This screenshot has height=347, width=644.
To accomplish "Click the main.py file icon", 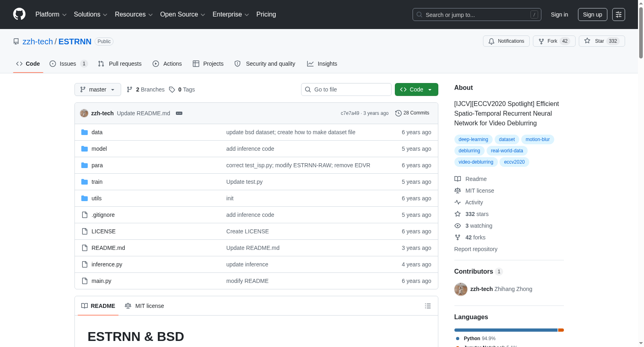I will click(85, 281).
